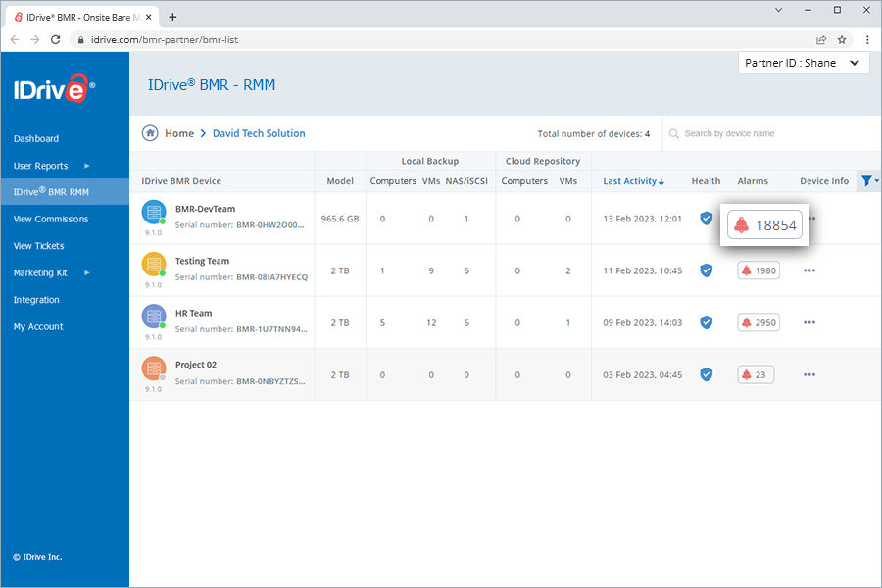Click David Tech Solution breadcrumb
The width and height of the screenshot is (882, 588).
coord(259,133)
